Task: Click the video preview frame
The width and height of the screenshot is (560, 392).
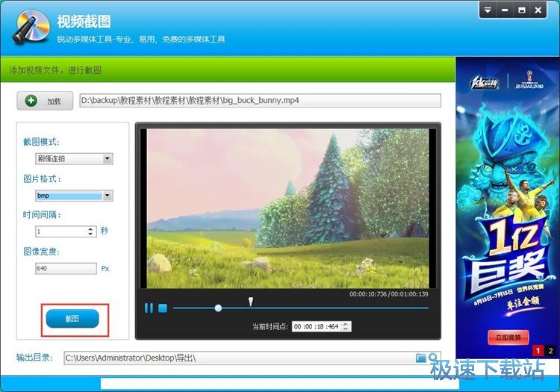Action: point(288,208)
